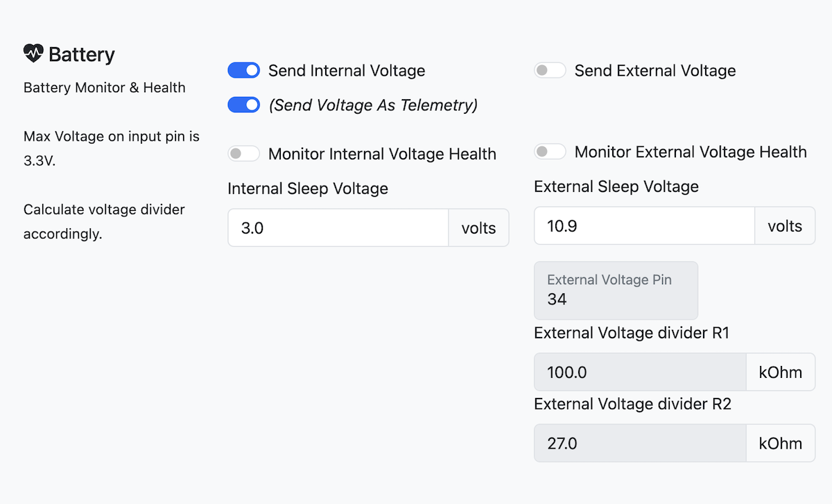The image size is (832, 504).
Task: Click the "External Voltage divider R1" label text
Action: coord(632,333)
